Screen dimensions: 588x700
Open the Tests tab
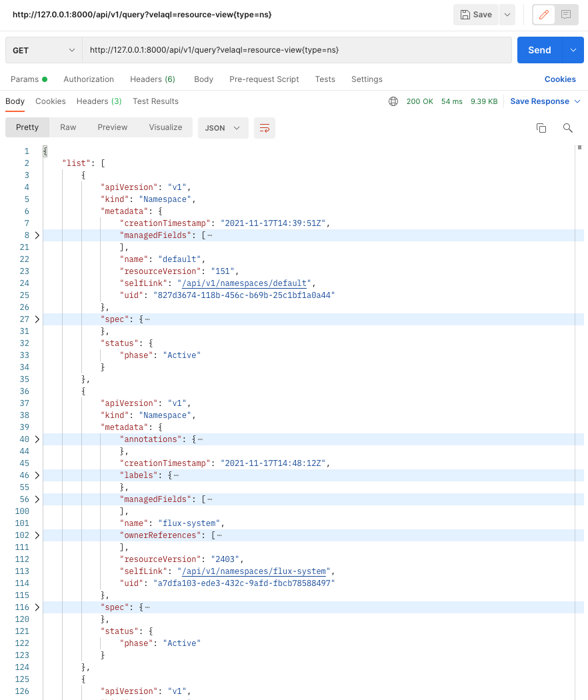tap(325, 79)
